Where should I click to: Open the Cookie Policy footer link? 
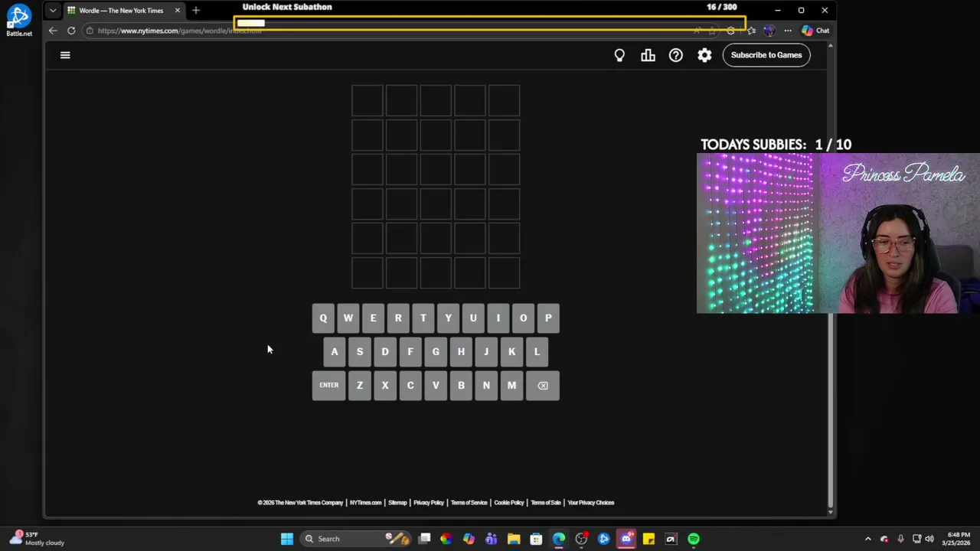509,503
